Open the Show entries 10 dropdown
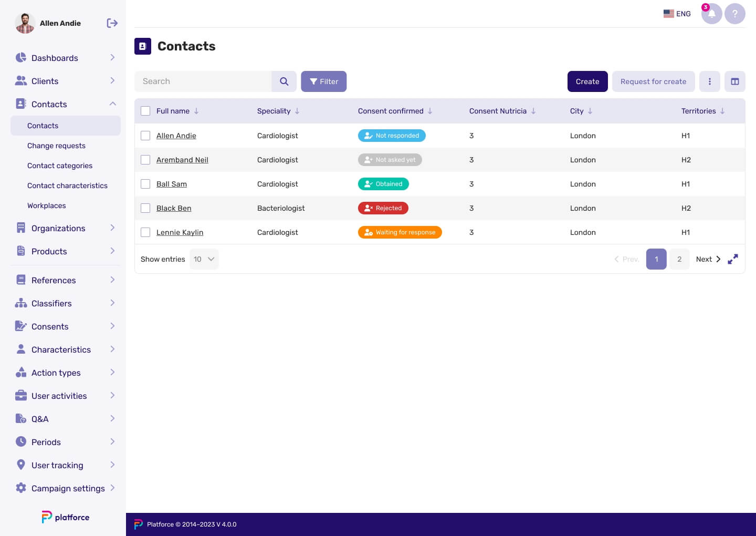756x536 pixels. (x=204, y=259)
